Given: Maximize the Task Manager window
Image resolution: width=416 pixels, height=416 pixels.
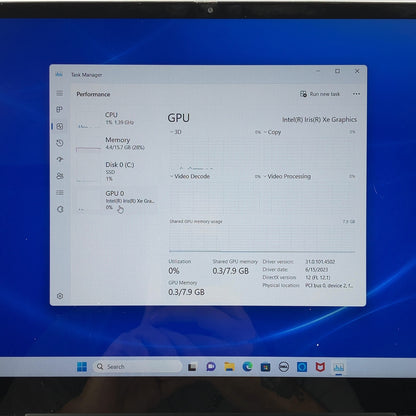Looking at the screenshot, I should (x=337, y=71).
